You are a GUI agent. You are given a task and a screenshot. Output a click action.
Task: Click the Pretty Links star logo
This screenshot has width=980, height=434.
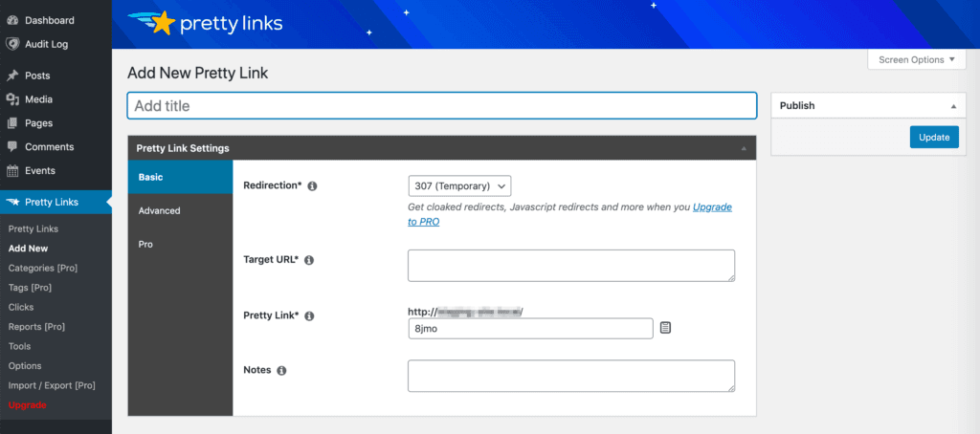pos(164,22)
